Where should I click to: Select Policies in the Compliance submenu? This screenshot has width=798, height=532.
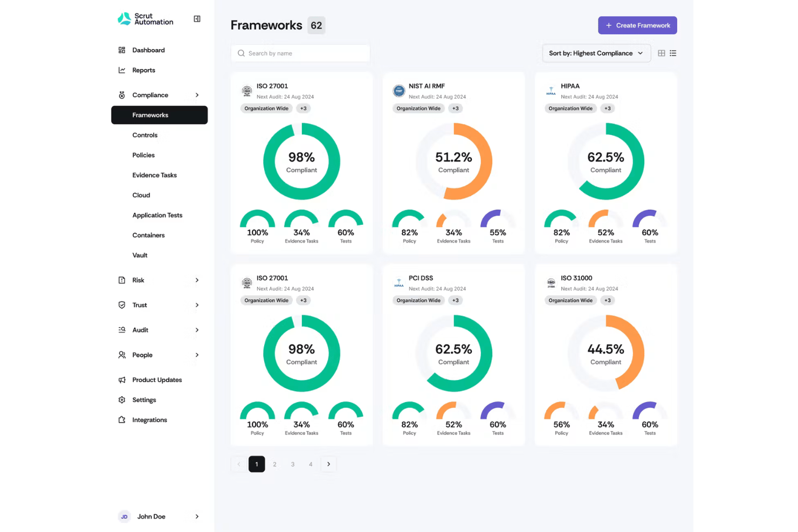(x=143, y=155)
